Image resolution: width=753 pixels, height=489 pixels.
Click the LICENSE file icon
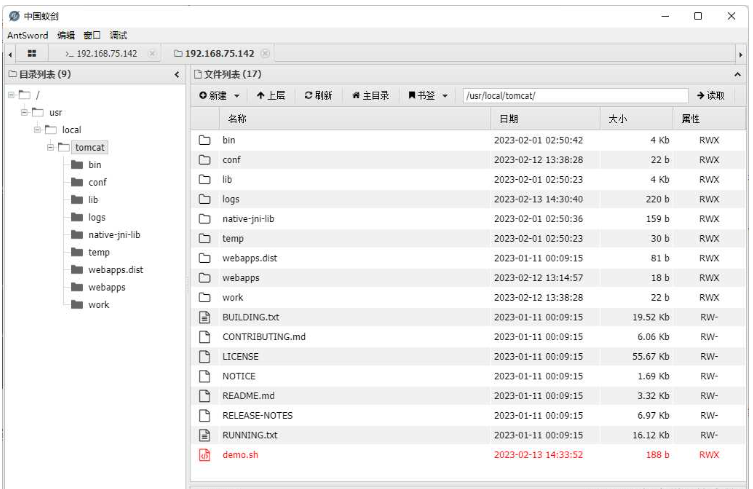(205, 356)
